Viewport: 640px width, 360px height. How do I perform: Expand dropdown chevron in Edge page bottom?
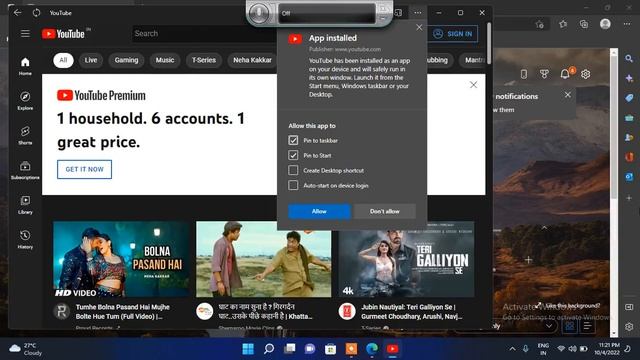click(x=549, y=326)
